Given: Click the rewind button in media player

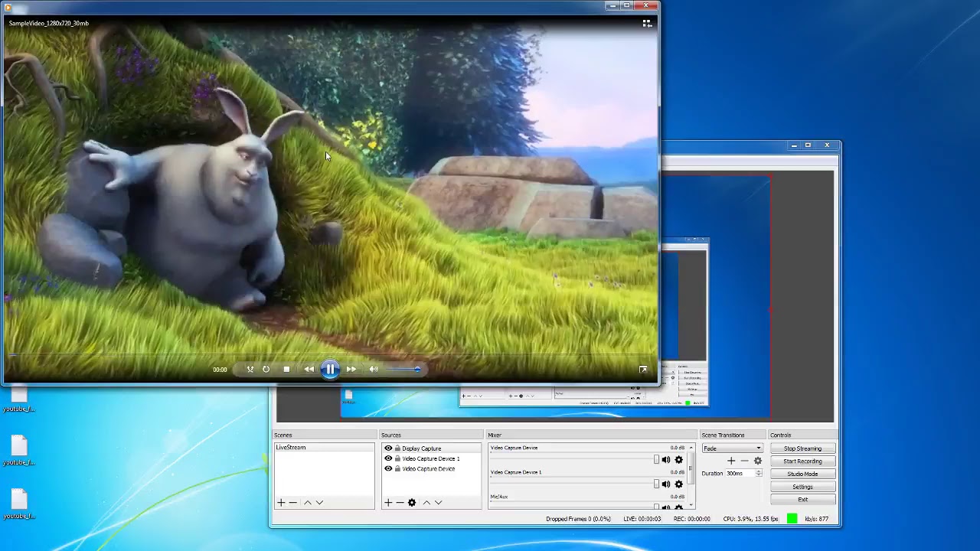Looking at the screenshot, I should [309, 369].
